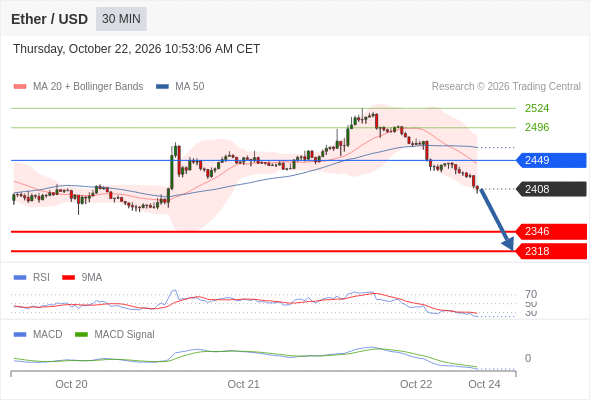Screen dimensions: 590x400
Task: Click the MA 20 + Bollinger Bands label
Action: (88, 87)
